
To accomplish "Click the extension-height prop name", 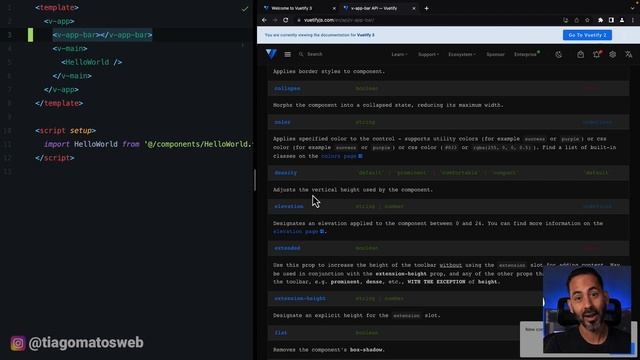I will 300,298.
